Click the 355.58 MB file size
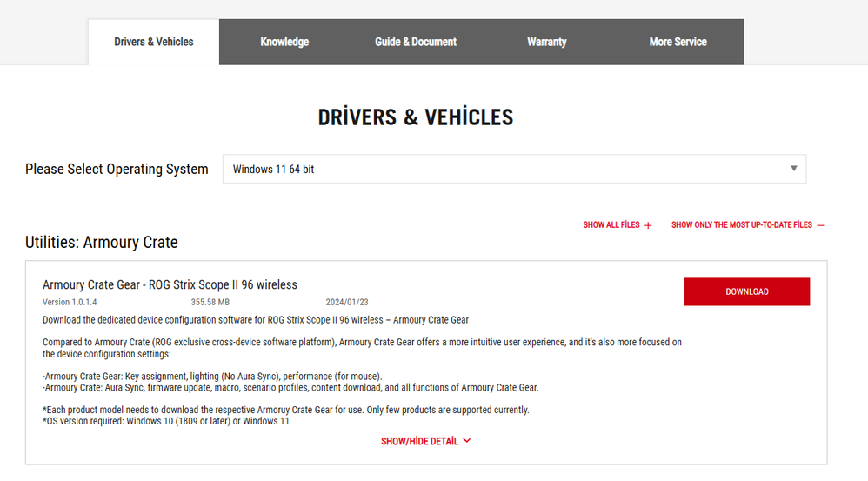Screen dimensions: 868x481 210,302
